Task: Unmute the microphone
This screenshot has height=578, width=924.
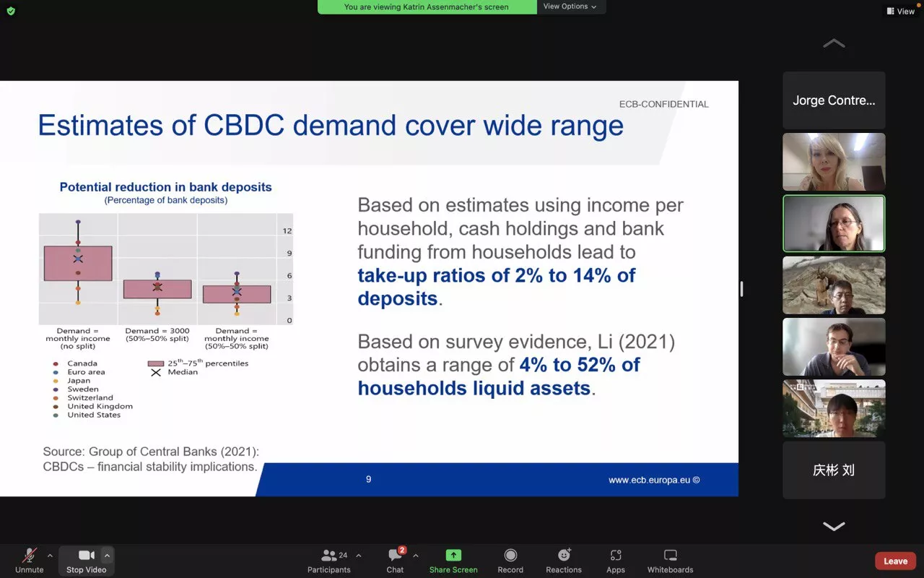Action: (x=30, y=560)
